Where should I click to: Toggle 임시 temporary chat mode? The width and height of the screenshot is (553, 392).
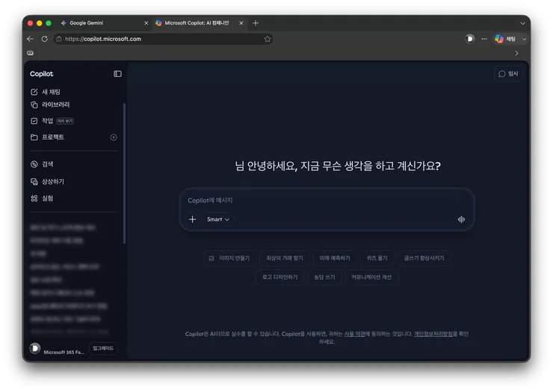tap(508, 74)
